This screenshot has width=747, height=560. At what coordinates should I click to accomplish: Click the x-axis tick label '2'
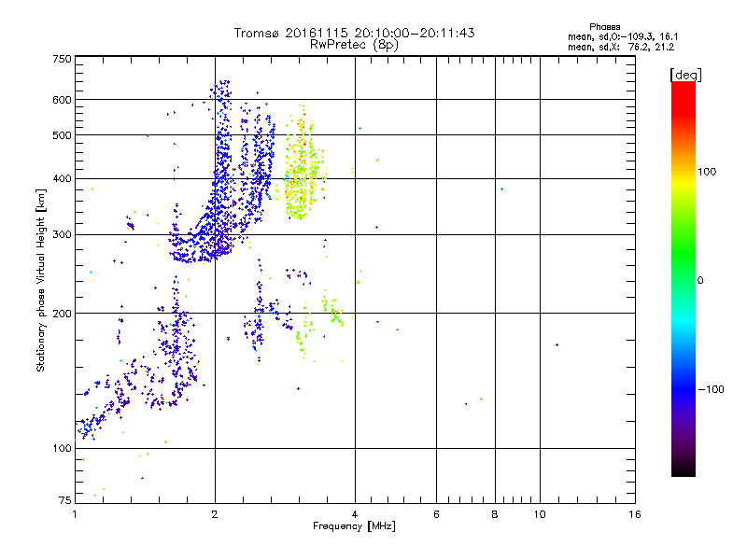[x=215, y=514]
